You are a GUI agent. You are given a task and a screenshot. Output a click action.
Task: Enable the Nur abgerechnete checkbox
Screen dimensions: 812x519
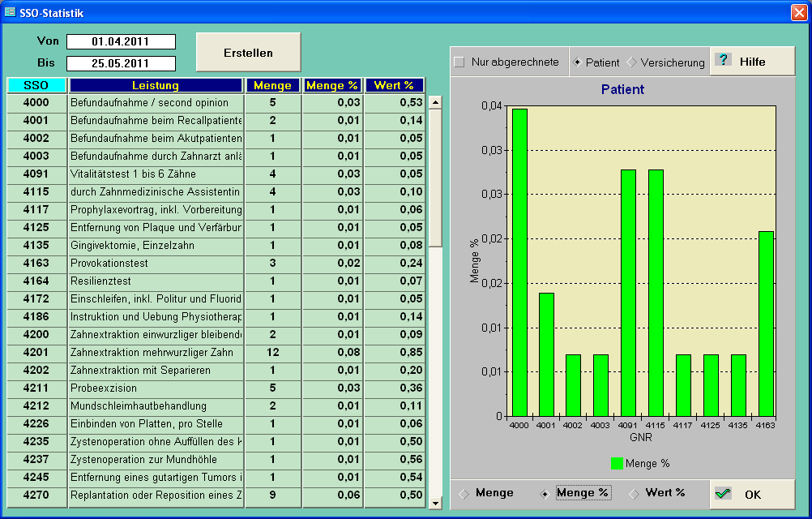459,62
